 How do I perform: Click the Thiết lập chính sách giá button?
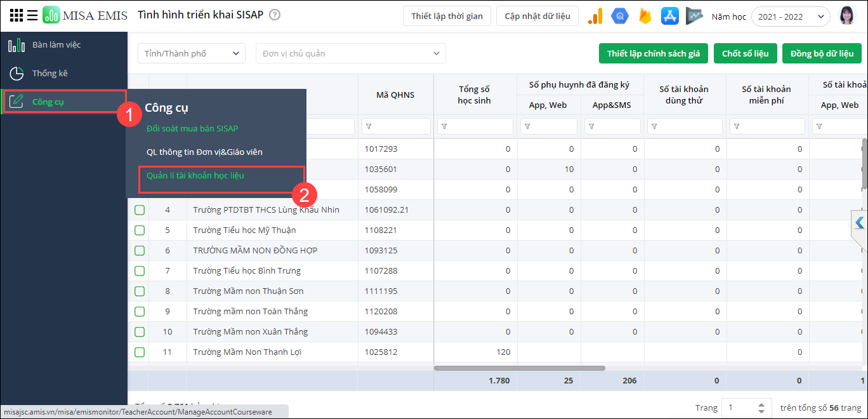pyautogui.click(x=654, y=54)
